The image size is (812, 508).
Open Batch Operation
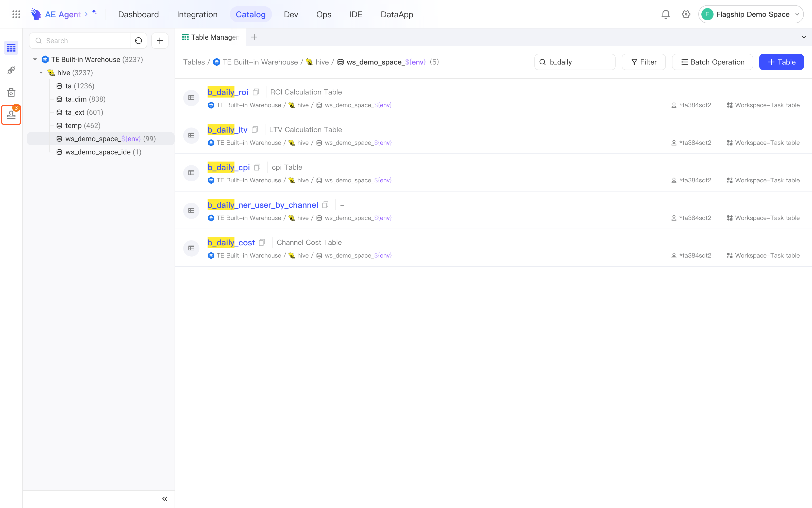[712, 62]
